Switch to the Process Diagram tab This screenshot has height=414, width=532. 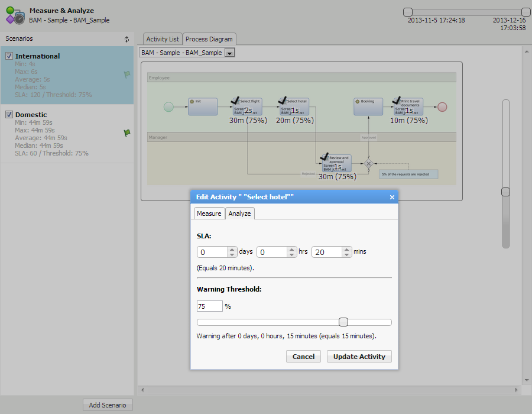(x=209, y=39)
